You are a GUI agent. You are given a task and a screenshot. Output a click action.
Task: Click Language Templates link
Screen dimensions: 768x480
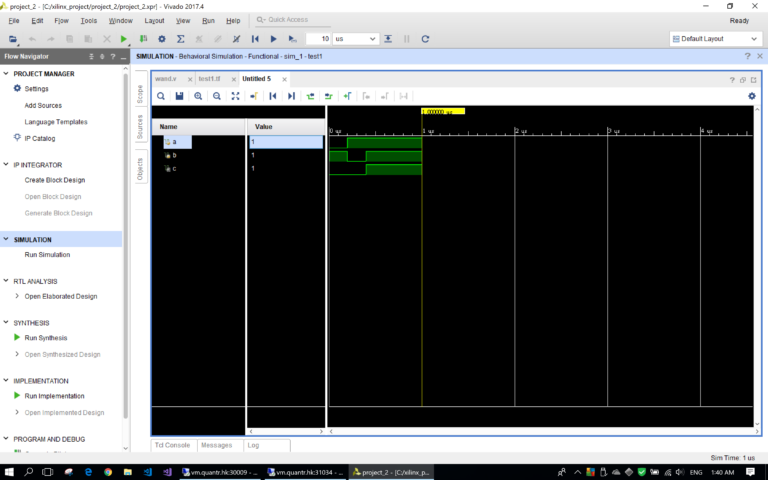pyautogui.click(x=56, y=121)
